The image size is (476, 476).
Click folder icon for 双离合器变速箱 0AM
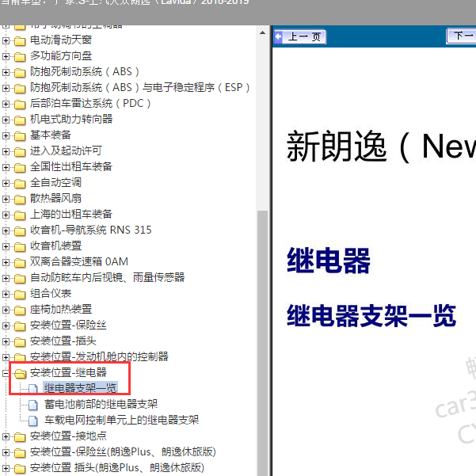tap(20, 262)
